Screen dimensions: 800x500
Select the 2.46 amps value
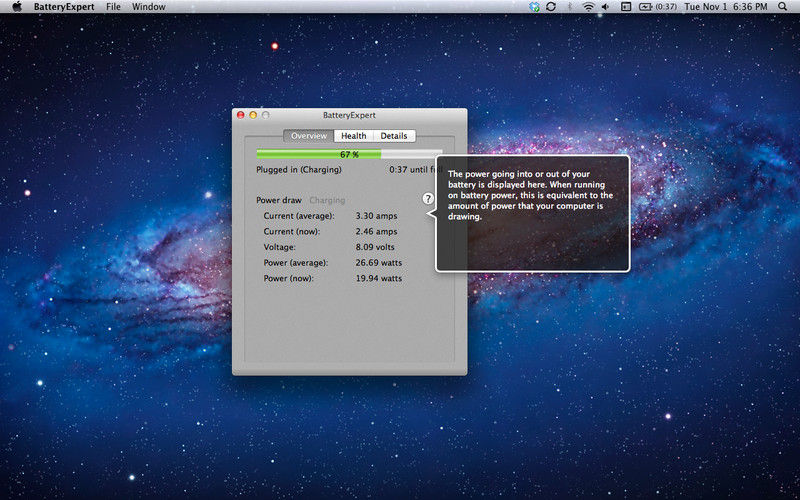coord(377,232)
